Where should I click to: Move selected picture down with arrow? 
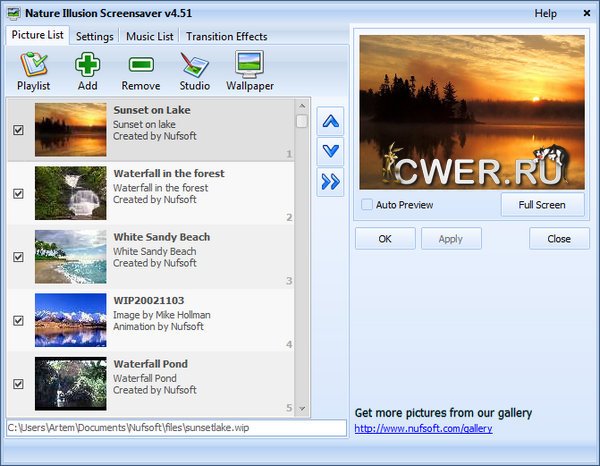[x=330, y=152]
